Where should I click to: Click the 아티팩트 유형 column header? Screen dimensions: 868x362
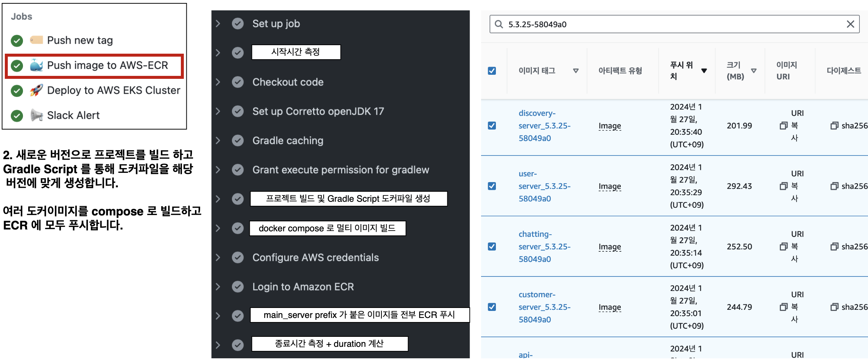pos(620,71)
